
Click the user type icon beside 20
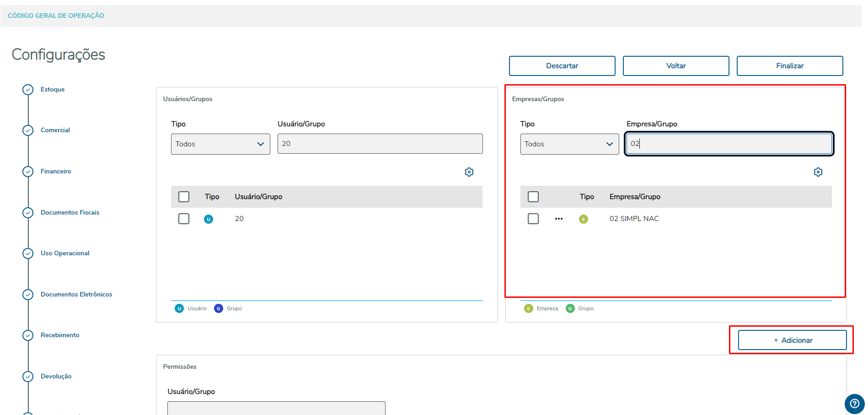pyautogui.click(x=208, y=219)
